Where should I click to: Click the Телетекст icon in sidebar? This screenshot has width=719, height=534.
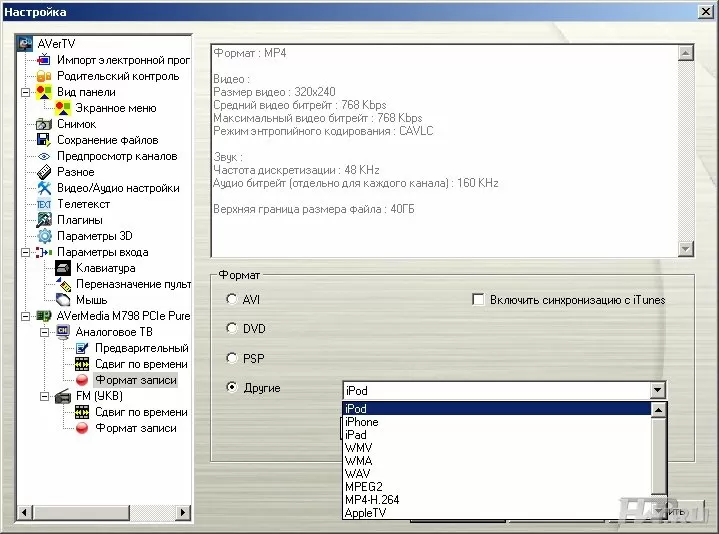click(44, 204)
